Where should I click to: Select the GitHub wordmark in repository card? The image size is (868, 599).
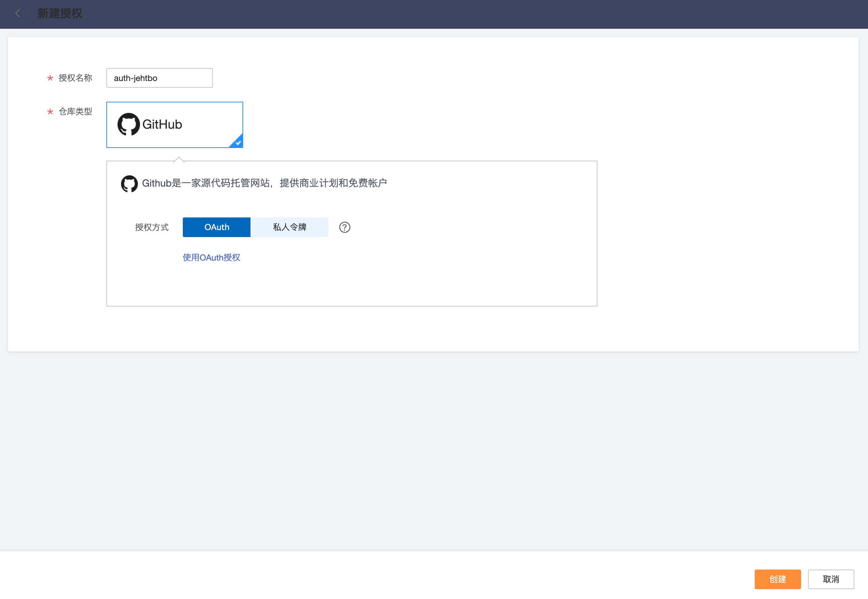tap(162, 124)
